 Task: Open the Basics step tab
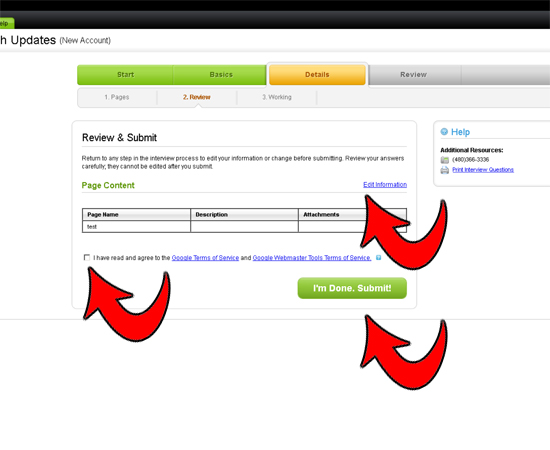(x=221, y=75)
